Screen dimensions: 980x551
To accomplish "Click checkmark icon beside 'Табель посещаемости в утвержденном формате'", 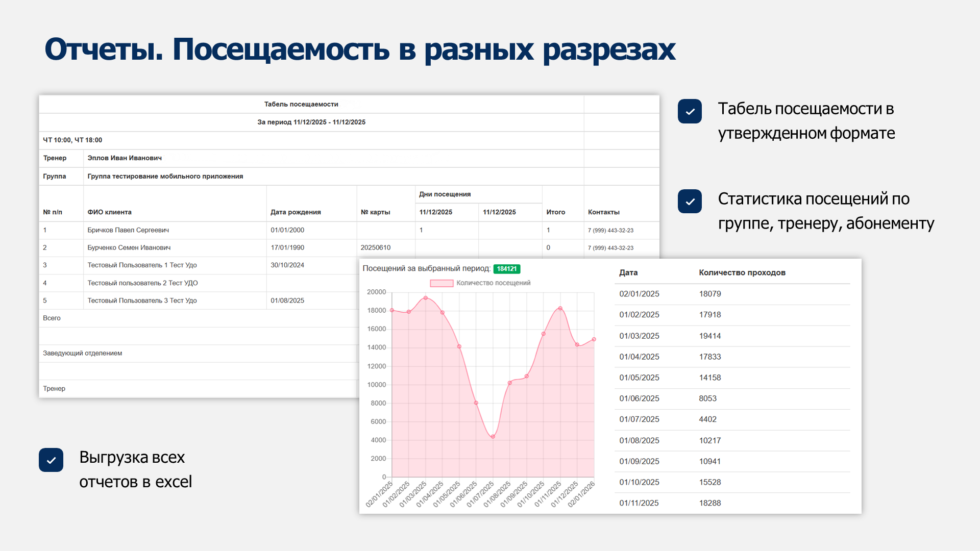I will 690,111.
